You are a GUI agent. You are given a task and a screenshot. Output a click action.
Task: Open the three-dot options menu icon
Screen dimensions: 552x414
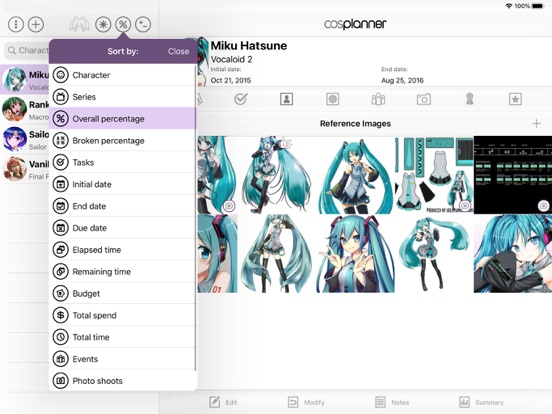pos(16,24)
